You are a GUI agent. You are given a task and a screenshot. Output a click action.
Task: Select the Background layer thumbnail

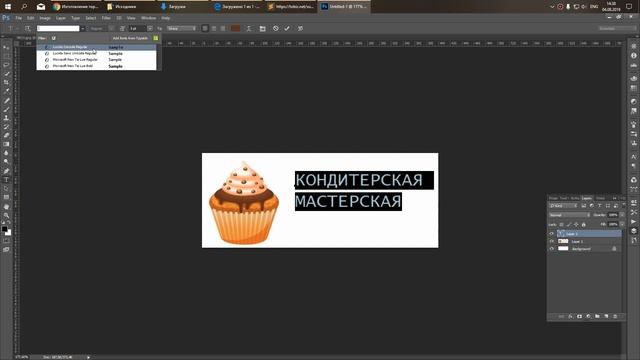pyautogui.click(x=563, y=249)
